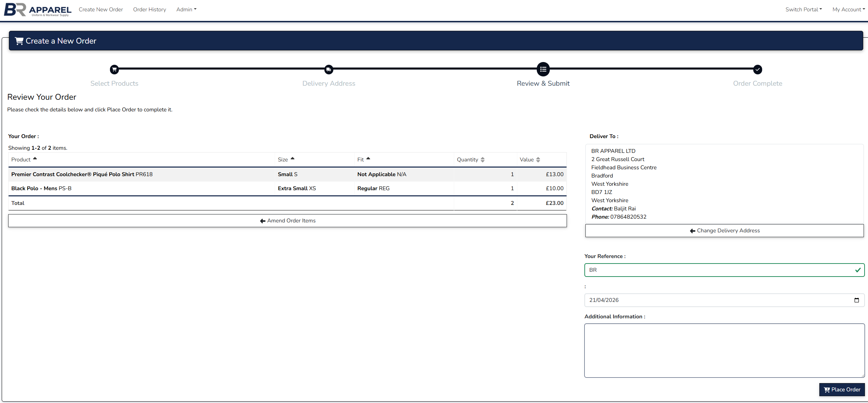Click the Select Products cart step icon
The height and width of the screenshot is (403, 868).
(114, 70)
